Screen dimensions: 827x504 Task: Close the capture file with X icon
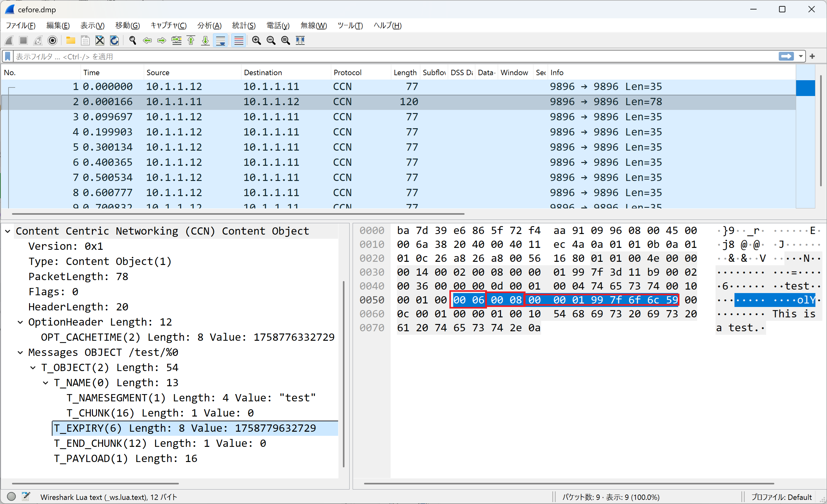point(100,40)
